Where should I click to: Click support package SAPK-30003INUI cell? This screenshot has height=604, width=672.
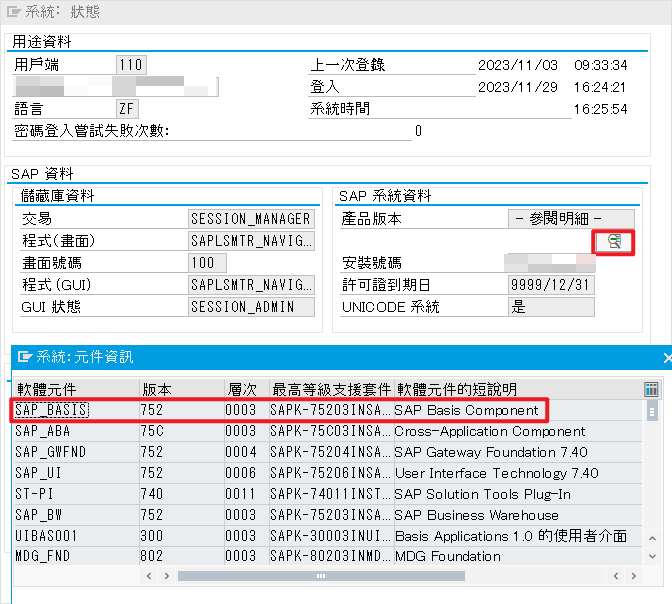pos(331,536)
